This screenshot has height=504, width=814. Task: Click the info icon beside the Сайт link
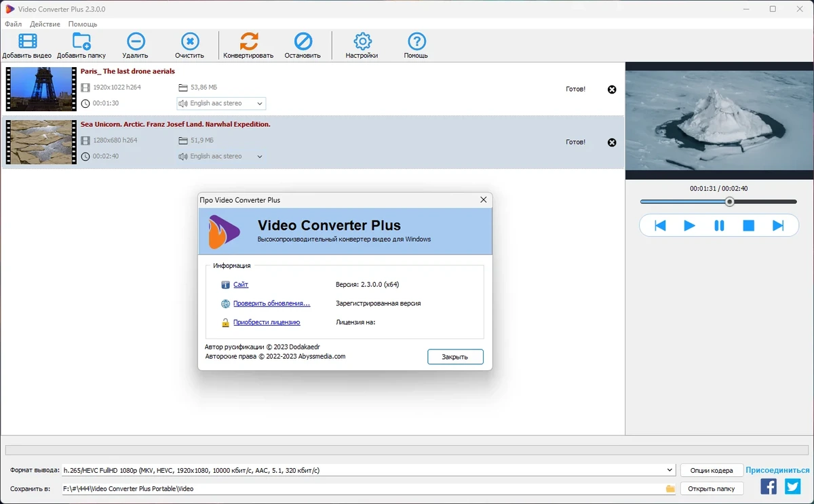coord(226,285)
